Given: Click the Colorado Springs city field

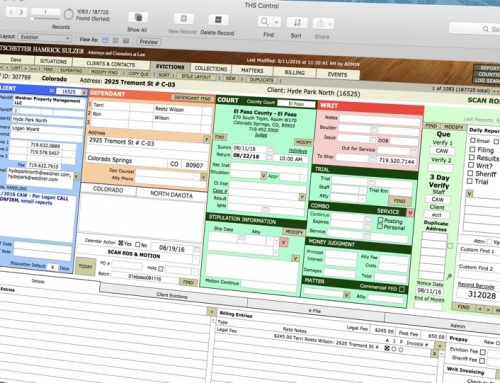Looking at the screenshot, I should [x=127, y=160].
